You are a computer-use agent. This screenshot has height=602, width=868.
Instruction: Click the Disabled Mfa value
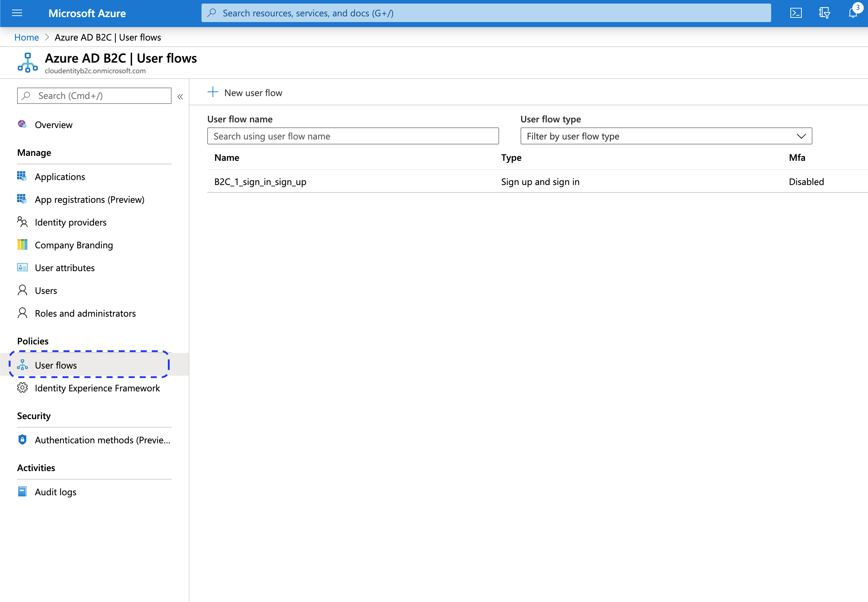[806, 182]
